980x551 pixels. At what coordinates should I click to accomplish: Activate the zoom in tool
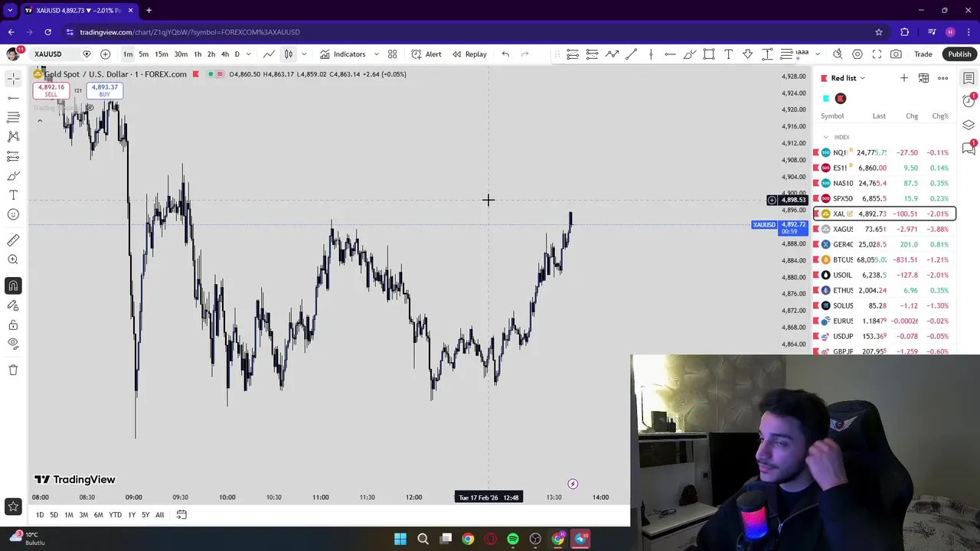pos(13,260)
